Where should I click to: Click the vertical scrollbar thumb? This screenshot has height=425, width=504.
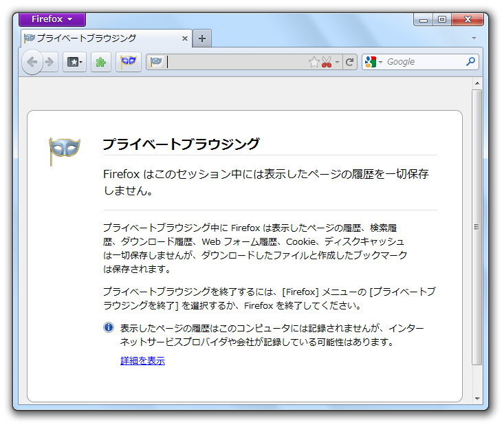[477, 227]
